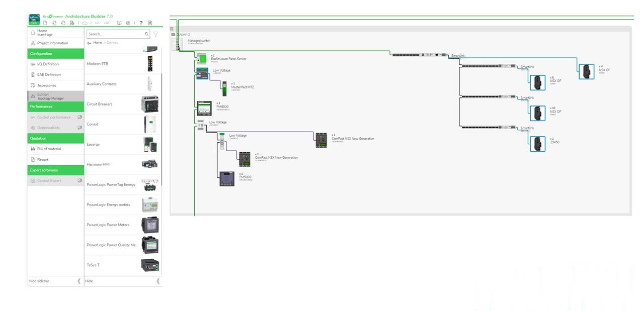Click the filter funnel icon beside search
Screen dimensions: 644x311
[x=155, y=34]
